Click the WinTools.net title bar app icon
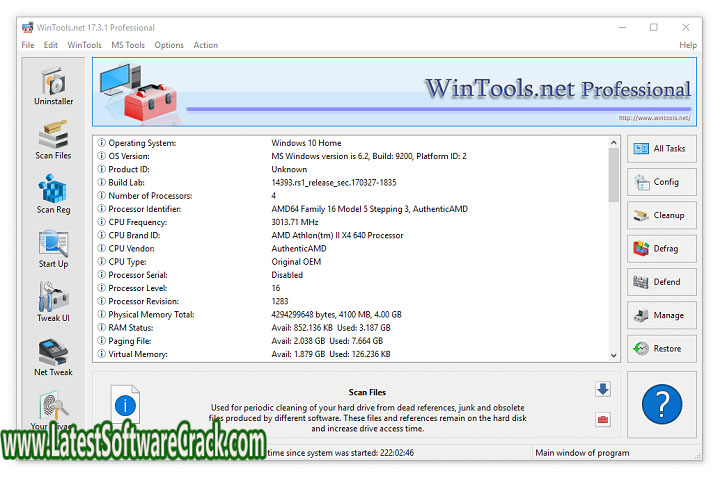This screenshot has width=720, height=480. [x=28, y=28]
